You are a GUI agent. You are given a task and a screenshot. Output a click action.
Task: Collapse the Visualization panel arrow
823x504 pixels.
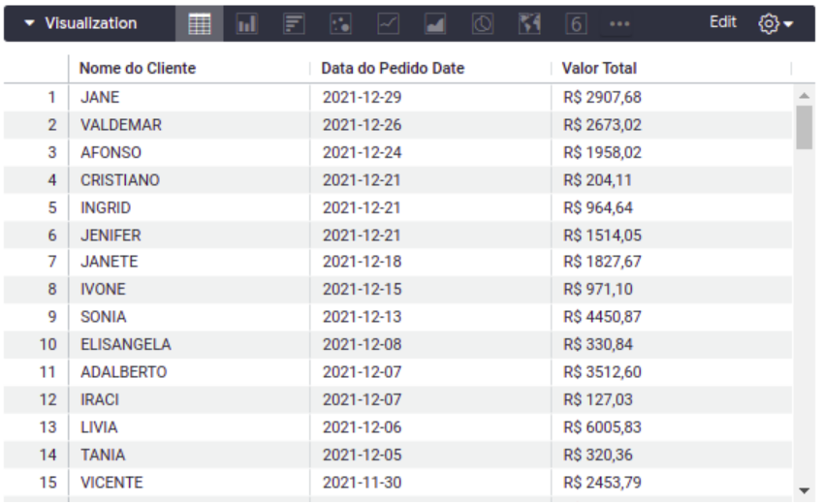coord(29,23)
